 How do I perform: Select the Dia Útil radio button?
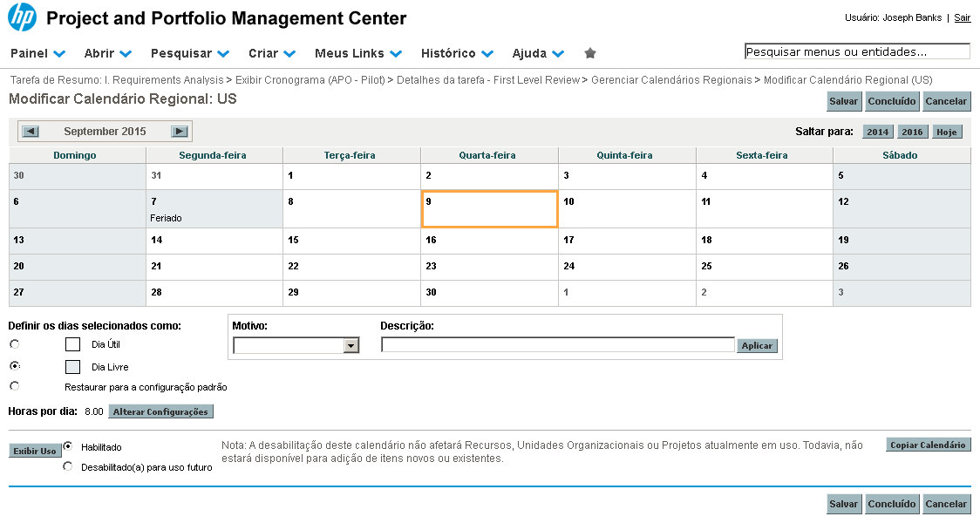pyautogui.click(x=15, y=344)
